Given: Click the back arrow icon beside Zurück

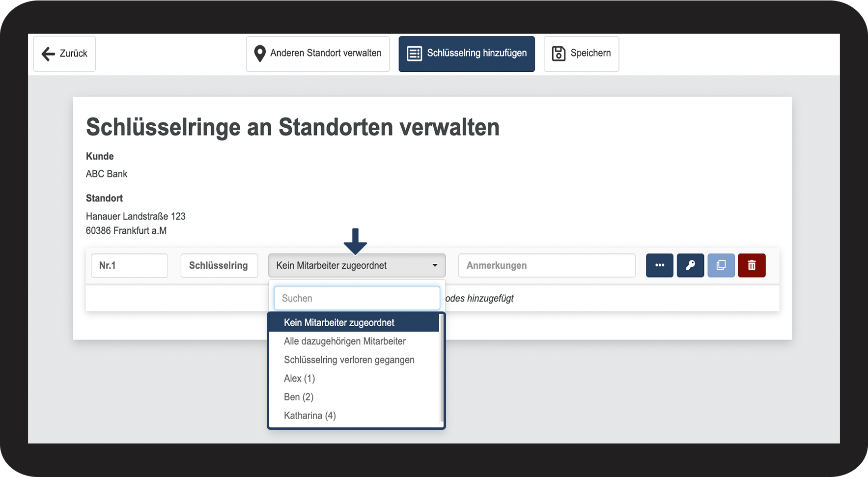Looking at the screenshot, I should click(x=48, y=54).
